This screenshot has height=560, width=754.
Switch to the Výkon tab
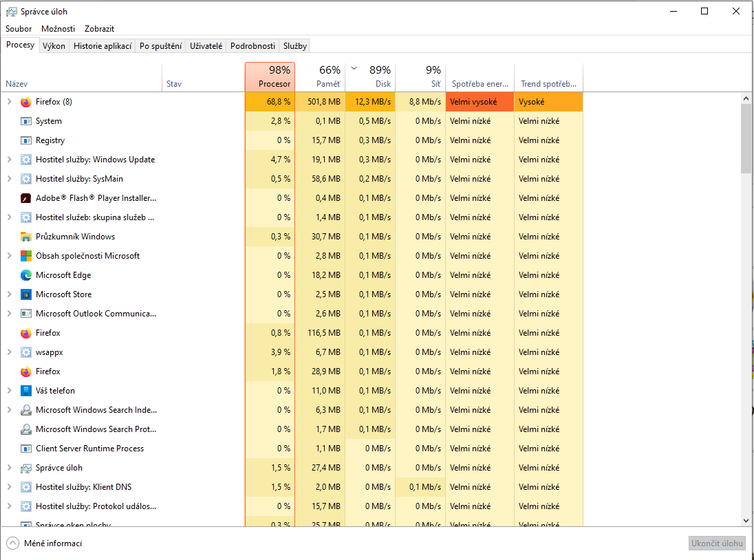coord(54,46)
